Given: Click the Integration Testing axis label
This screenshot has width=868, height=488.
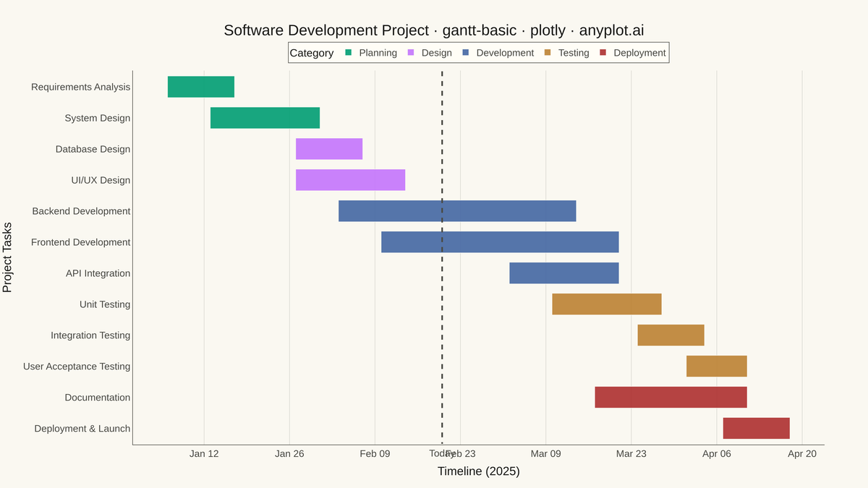Looking at the screenshot, I should 90,335.
